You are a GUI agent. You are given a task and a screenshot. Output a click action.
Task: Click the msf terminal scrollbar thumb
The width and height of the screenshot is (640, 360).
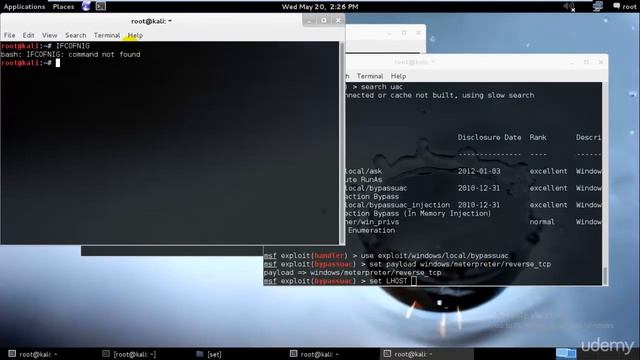pyautogui.click(x=604, y=275)
